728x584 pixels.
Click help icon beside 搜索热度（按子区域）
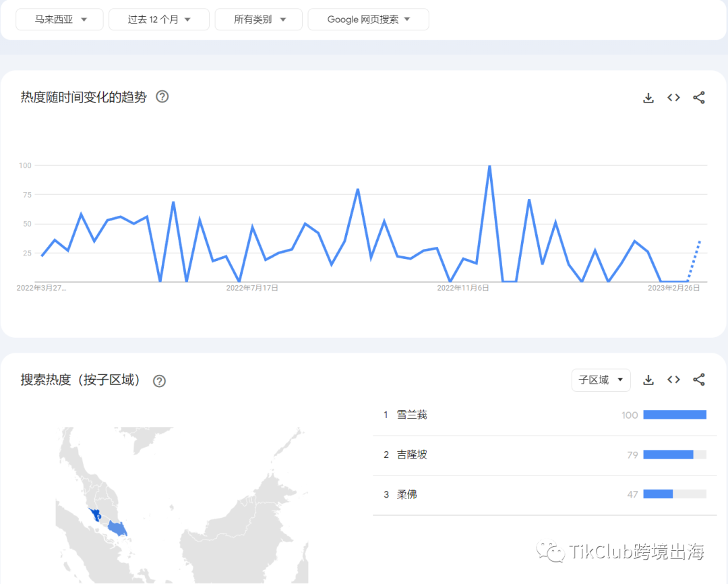pyautogui.click(x=159, y=381)
